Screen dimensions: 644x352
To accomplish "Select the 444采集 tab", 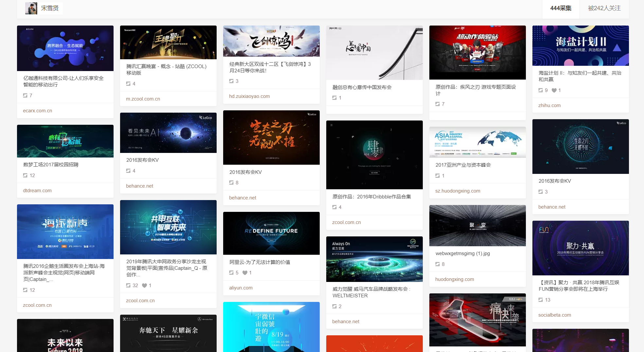I will (x=561, y=8).
